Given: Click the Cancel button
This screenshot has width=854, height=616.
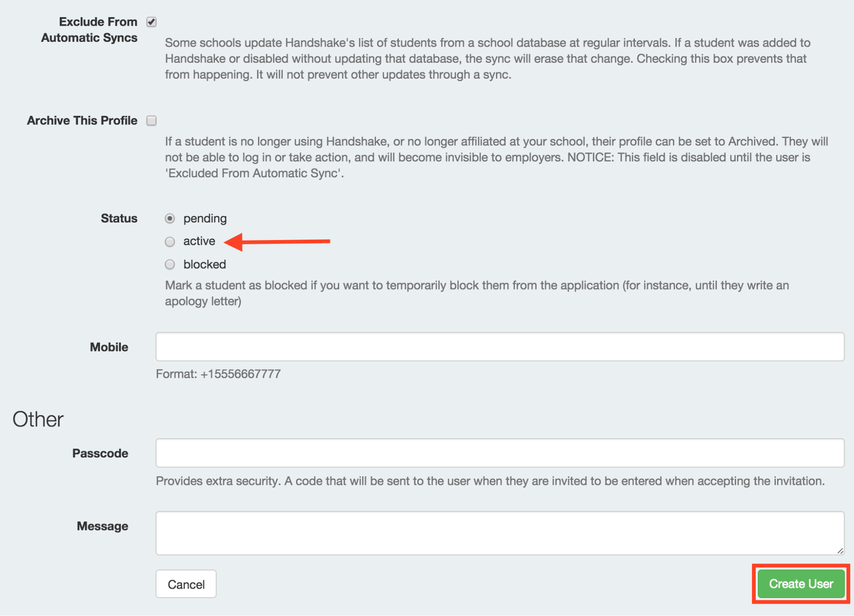Looking at the screenshot, I should tap(186, 584).
